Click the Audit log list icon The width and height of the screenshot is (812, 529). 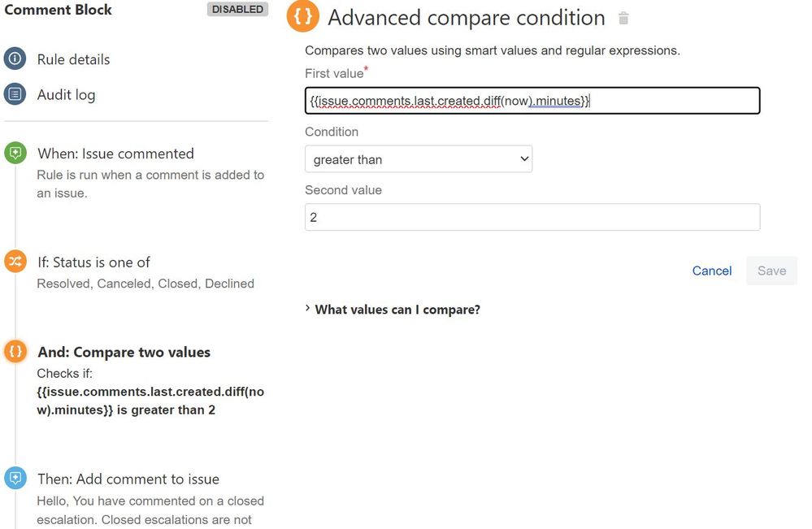pyautogui.click(x=15, y=94)
